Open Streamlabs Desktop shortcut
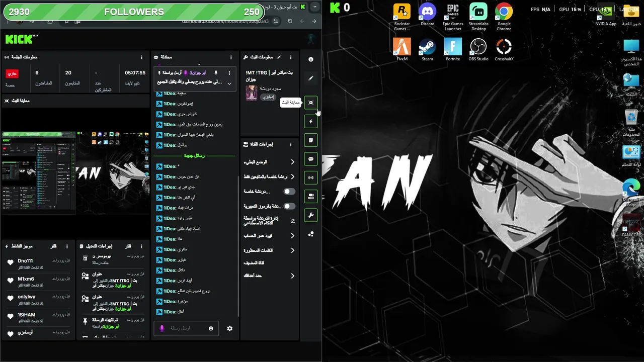Image resolution: width=644 pixels, height=362 pixels. (x=478, y=17)
